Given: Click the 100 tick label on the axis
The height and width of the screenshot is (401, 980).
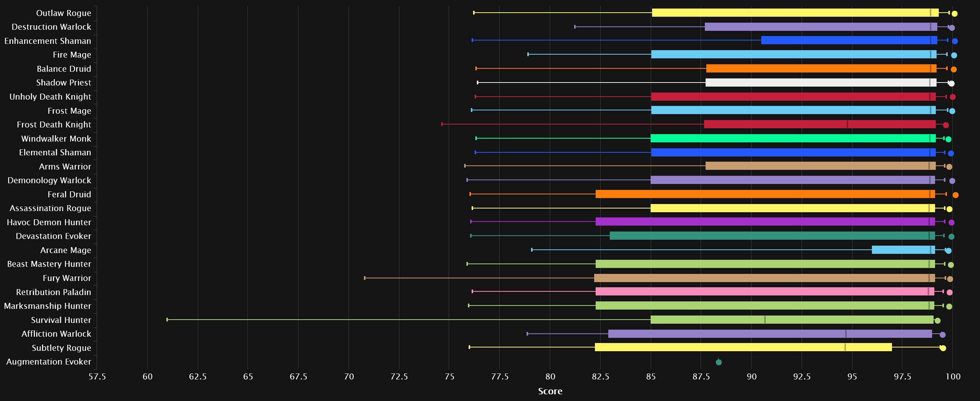Looking at the screenshot, I should (x=953, y=376).
